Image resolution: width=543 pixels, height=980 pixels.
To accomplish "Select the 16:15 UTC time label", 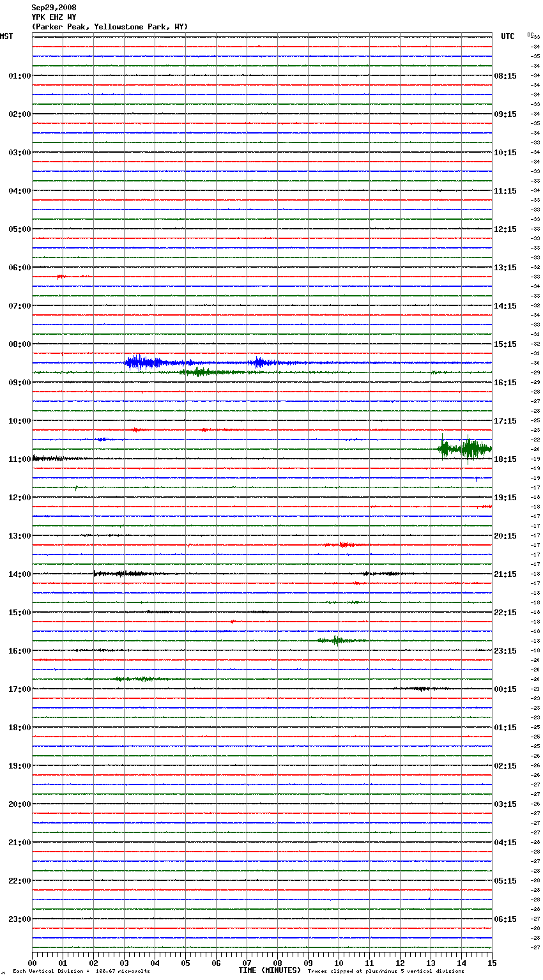I will [x=505, y=383].
